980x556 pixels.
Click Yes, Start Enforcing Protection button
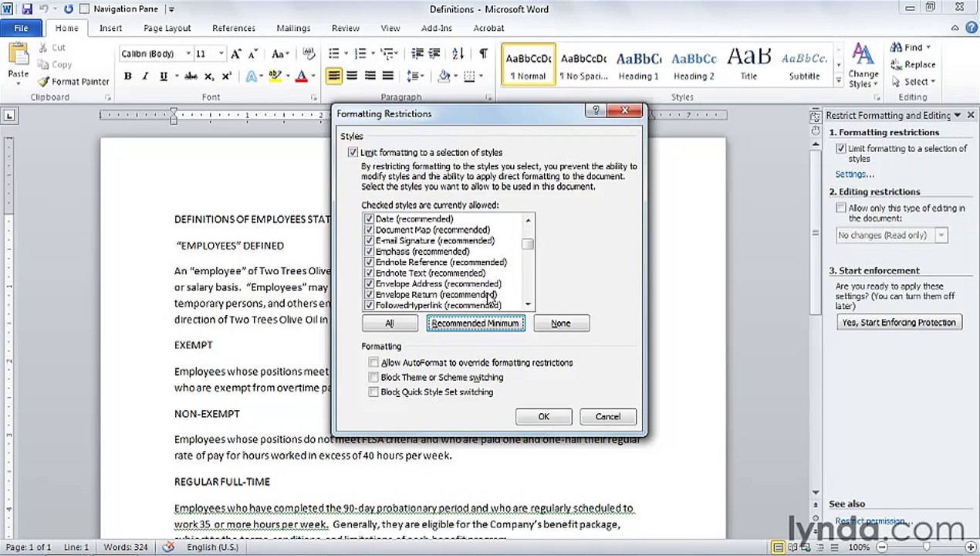click(899, 323)
